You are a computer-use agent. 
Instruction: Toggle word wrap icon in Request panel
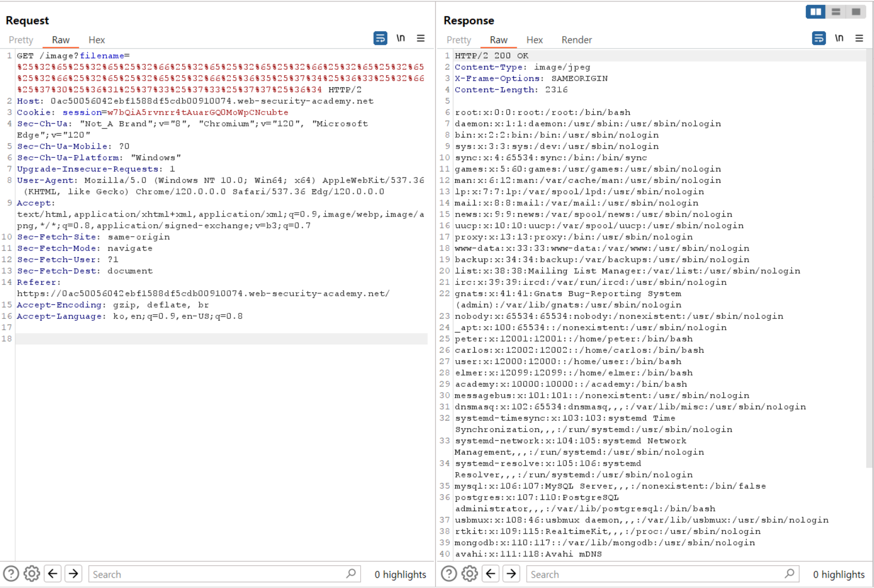tap(380, 39)
